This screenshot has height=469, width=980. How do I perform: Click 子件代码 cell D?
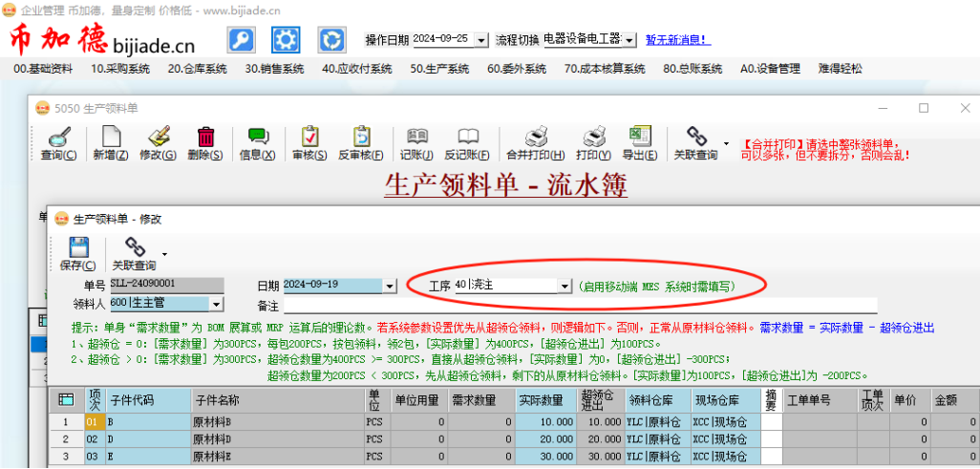pos(149,439)
